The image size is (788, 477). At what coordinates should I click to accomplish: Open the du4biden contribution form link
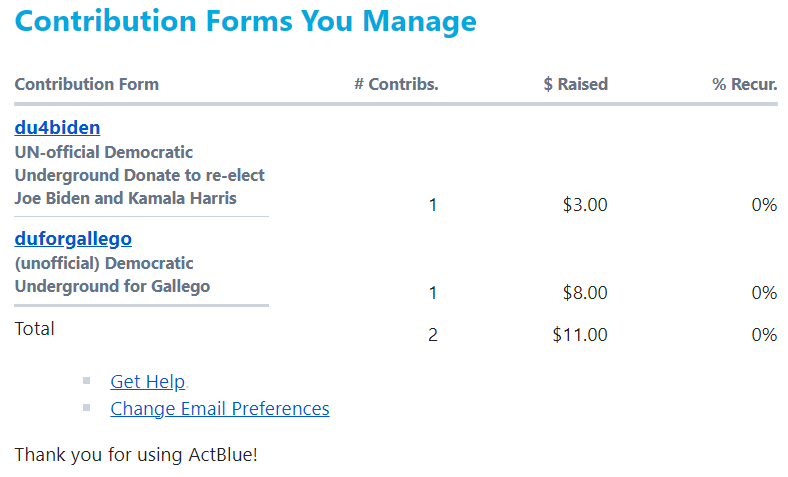pos(57,128)
